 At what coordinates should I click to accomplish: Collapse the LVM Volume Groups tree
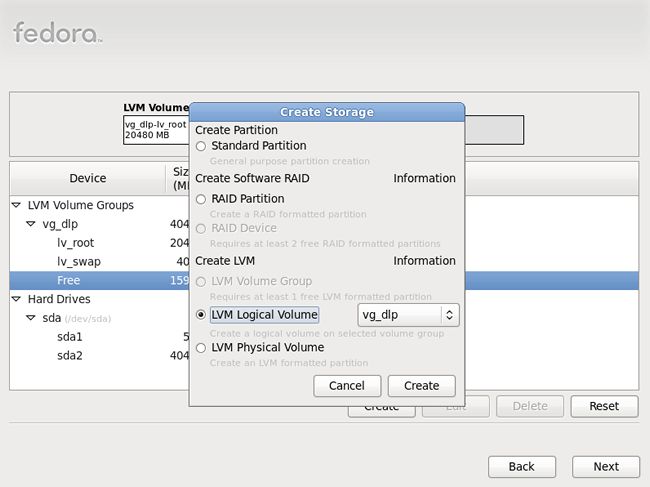17,205
